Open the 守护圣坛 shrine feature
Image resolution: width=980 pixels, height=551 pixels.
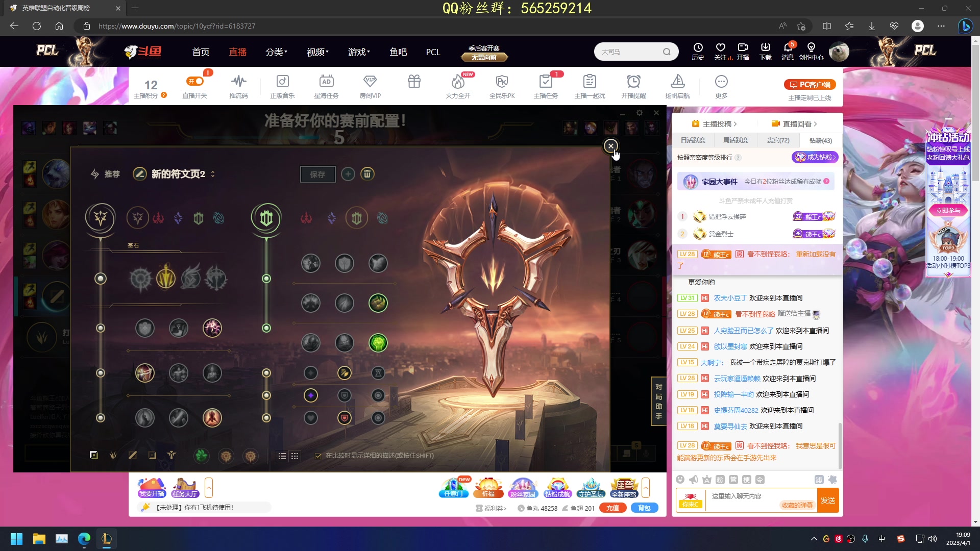click(591, 487)
